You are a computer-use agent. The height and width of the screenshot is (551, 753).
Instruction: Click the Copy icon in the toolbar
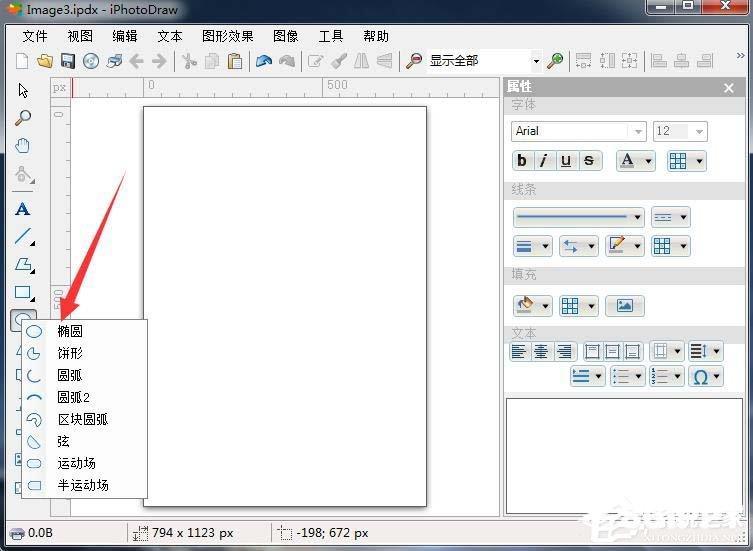(x=212, y=61)
